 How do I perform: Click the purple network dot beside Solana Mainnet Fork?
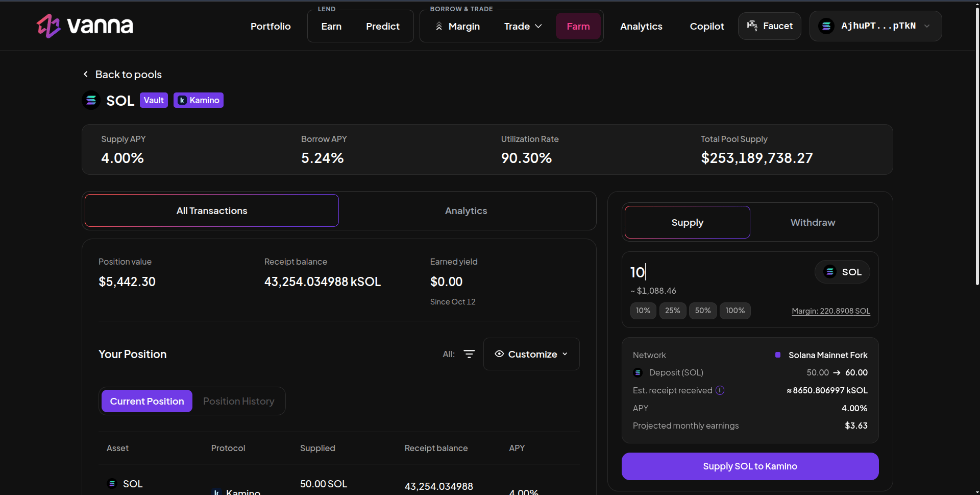(x=778, y=355)
